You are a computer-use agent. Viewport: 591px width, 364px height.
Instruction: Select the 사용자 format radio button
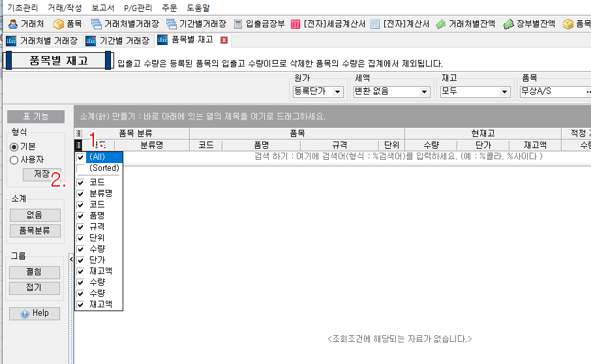[14, 160]
